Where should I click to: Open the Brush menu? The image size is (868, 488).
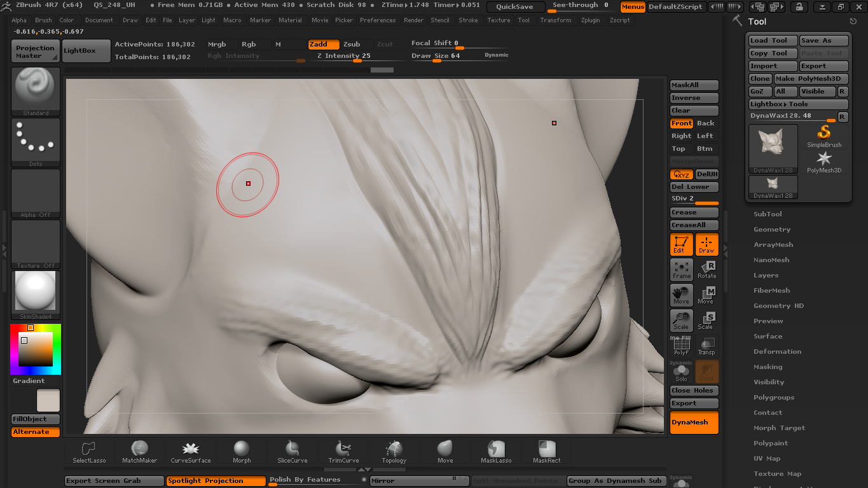coord(43,20)
